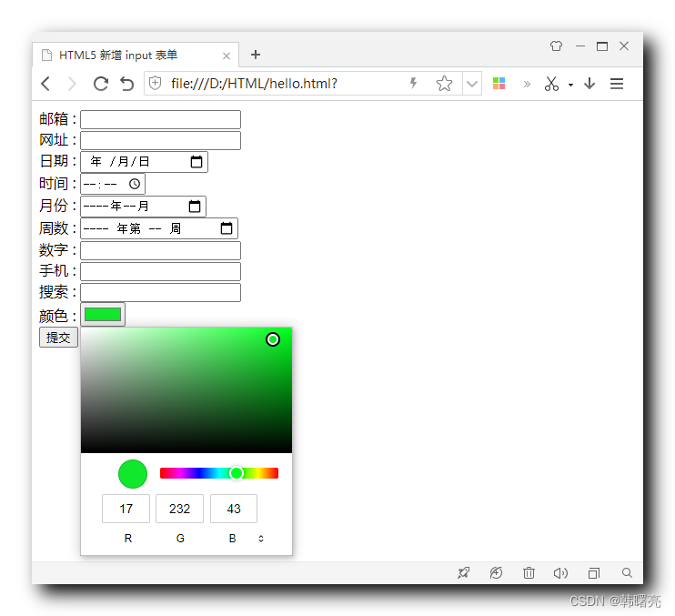Screen dimensions: 675x616
Task: Open the calendar picker for 日期 field
Action: tap(196, 162)
